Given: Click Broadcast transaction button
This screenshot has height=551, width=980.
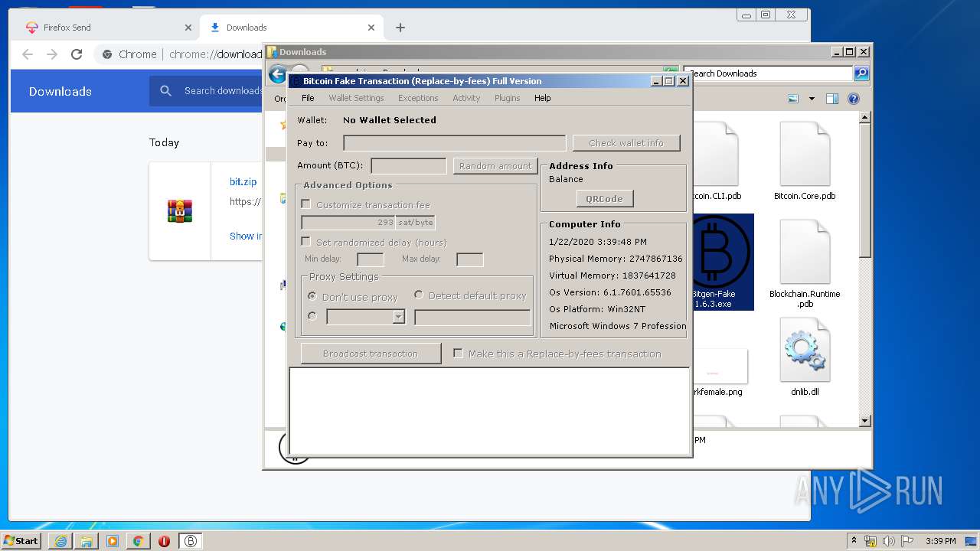Looking at the screenshot, I should [x=371, y=354].
